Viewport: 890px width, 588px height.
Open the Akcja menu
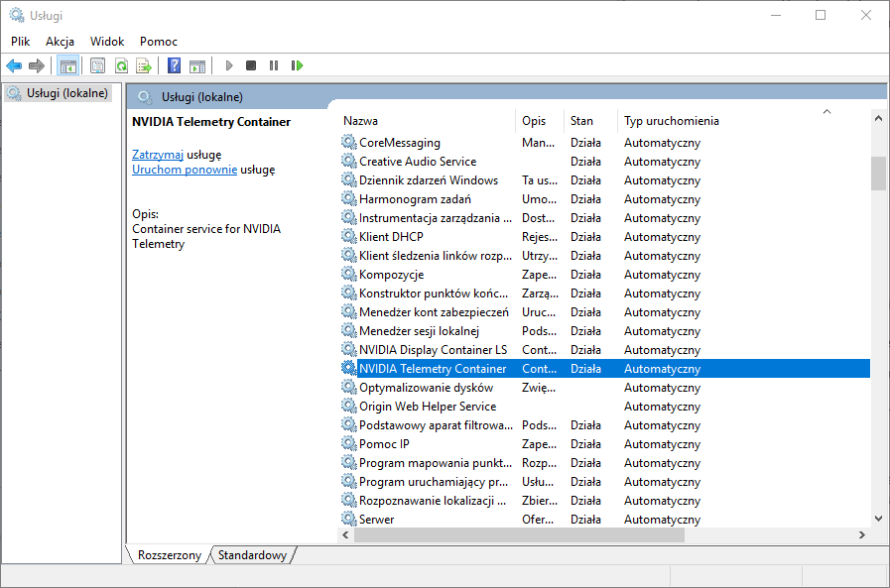tap(61, 42)
